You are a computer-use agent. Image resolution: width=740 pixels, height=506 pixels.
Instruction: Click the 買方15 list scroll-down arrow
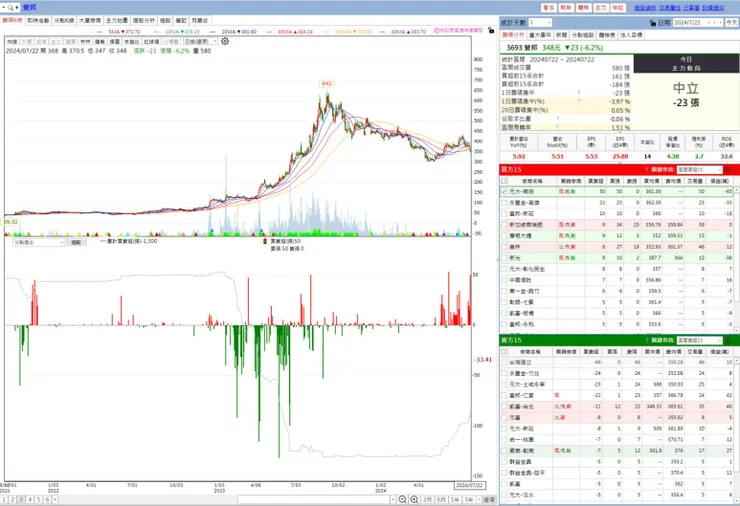[737, 329]
